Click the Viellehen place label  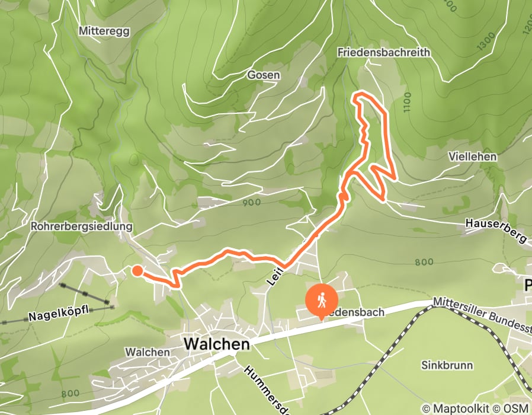473,157
